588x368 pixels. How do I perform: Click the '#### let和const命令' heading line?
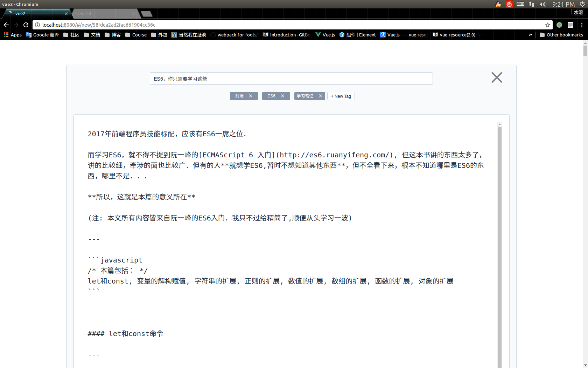(x=126, y=334)
